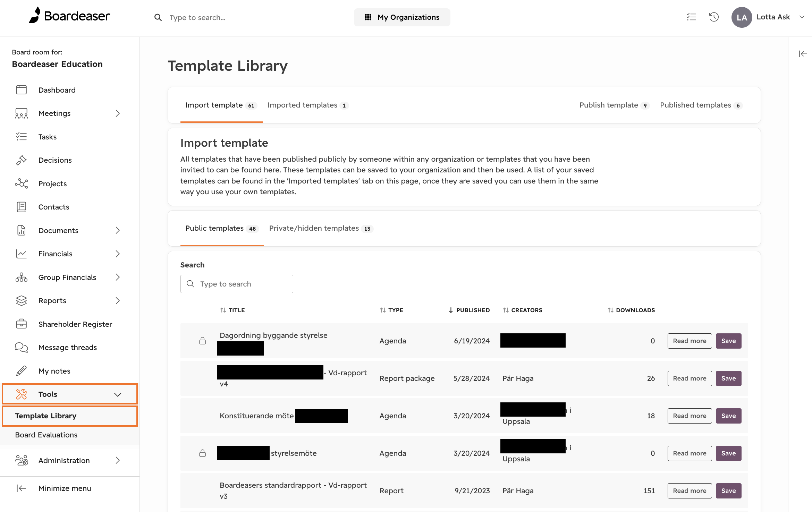Open the task checklist icon in header

[x=691, y=17]
